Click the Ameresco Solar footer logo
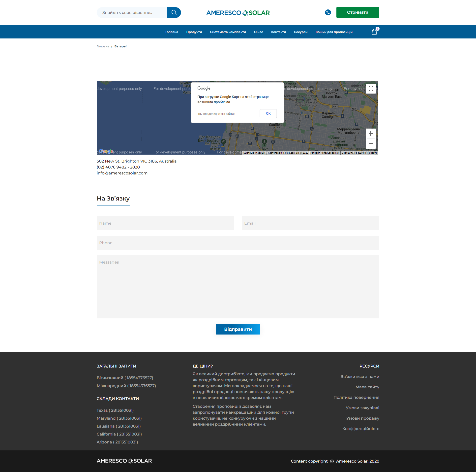The height and width of the screenshot is (472, 476). point(124,461)
